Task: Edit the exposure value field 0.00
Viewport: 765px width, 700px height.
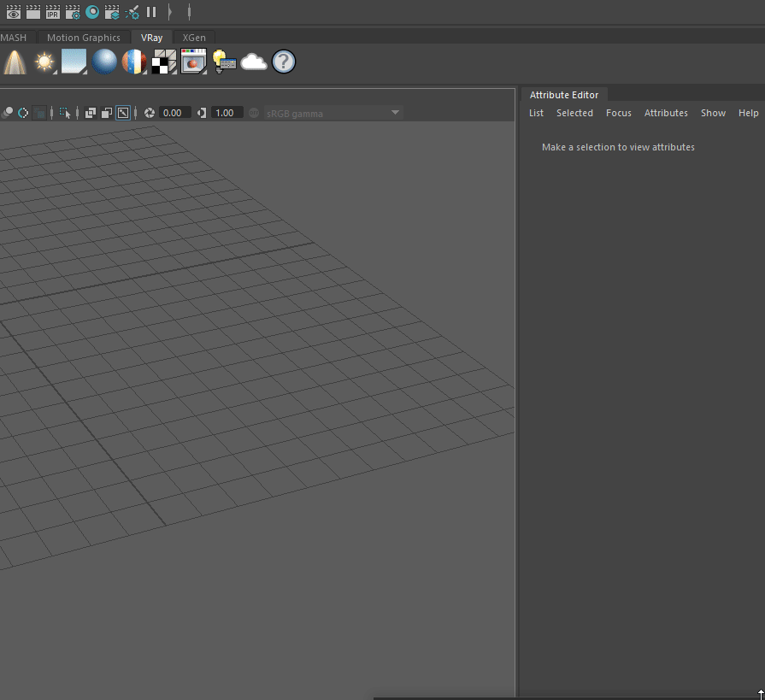Action: [174, 113]
